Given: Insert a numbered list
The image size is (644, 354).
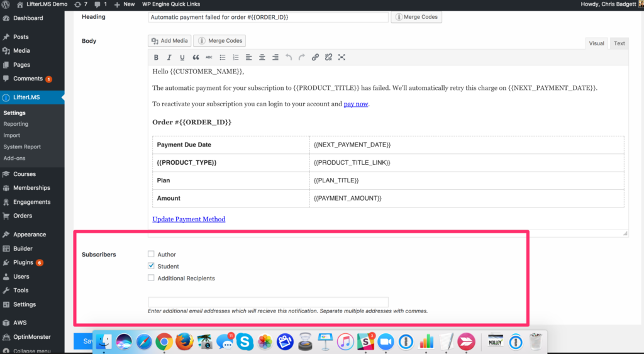Looking at the screenshot, I should point(236,57).
